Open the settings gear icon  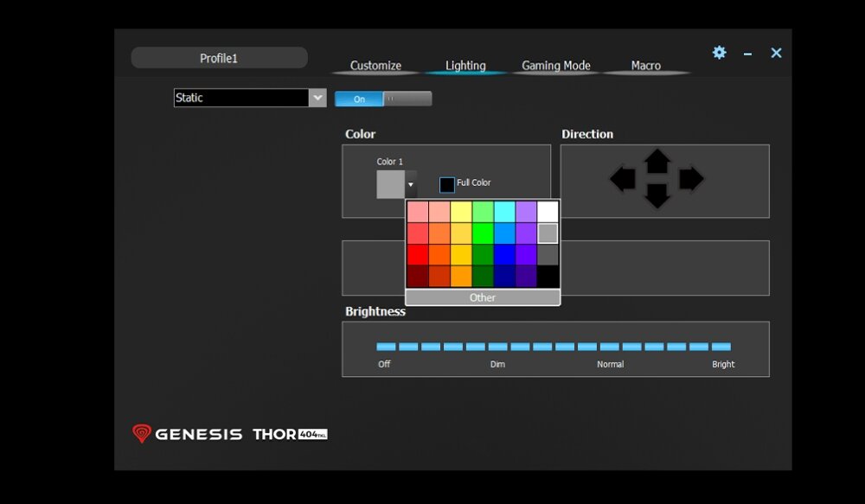720,53
